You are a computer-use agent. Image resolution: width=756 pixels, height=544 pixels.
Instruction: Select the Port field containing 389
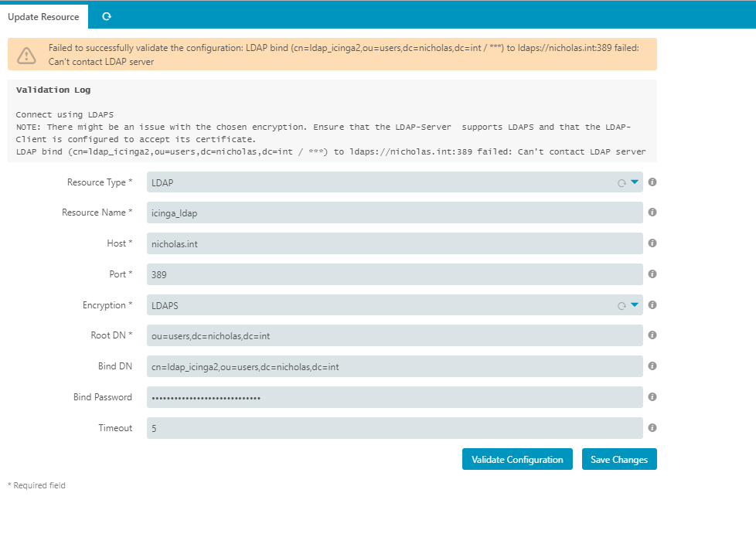pyautogui.click(x=394, y=274)
